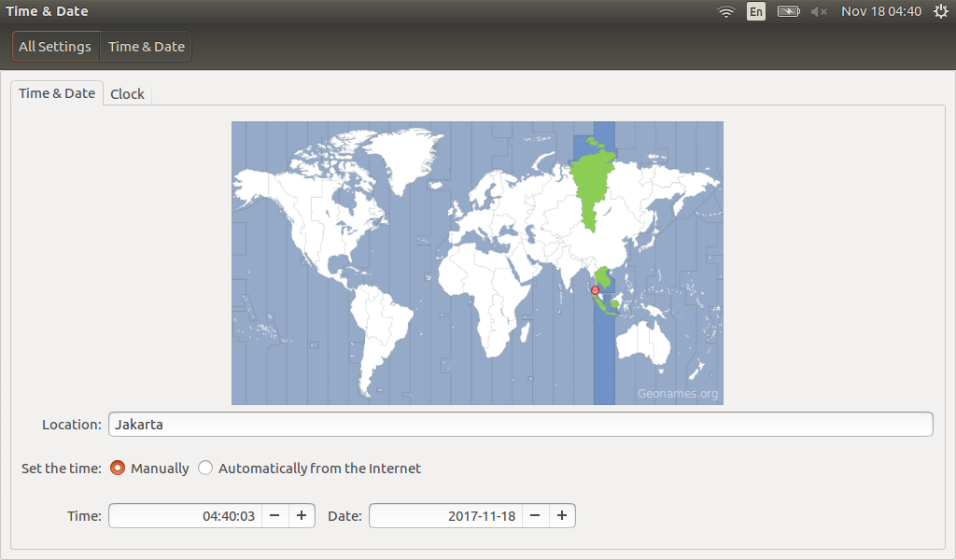This screenshot has height=560, width=956.
Task: Click the battery status icon
Action: [x=787, y=11]
